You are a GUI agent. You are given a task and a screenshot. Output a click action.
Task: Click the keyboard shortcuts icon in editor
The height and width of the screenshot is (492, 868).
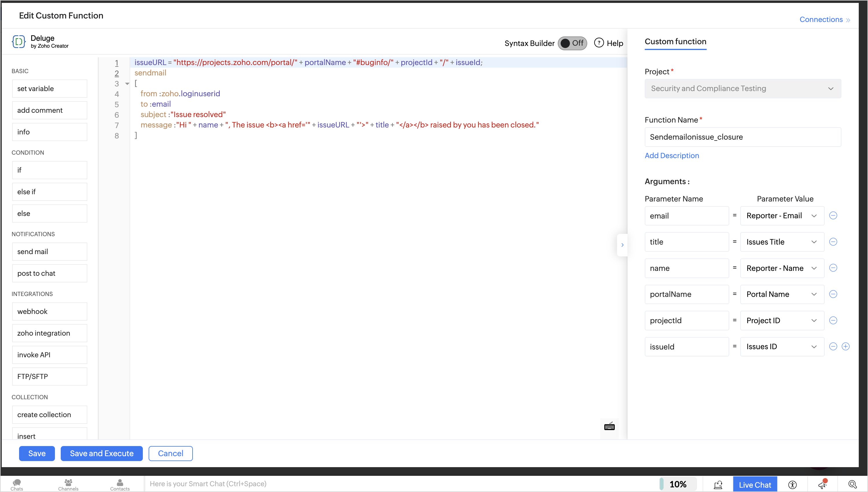pyautogui.click(x=609, y=427)
